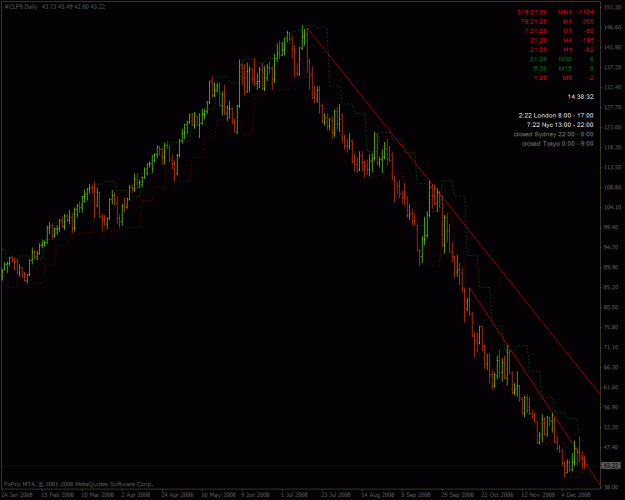Click the H1 timeframe label
This screenshot has width=625, height=500.
[567, 50]
